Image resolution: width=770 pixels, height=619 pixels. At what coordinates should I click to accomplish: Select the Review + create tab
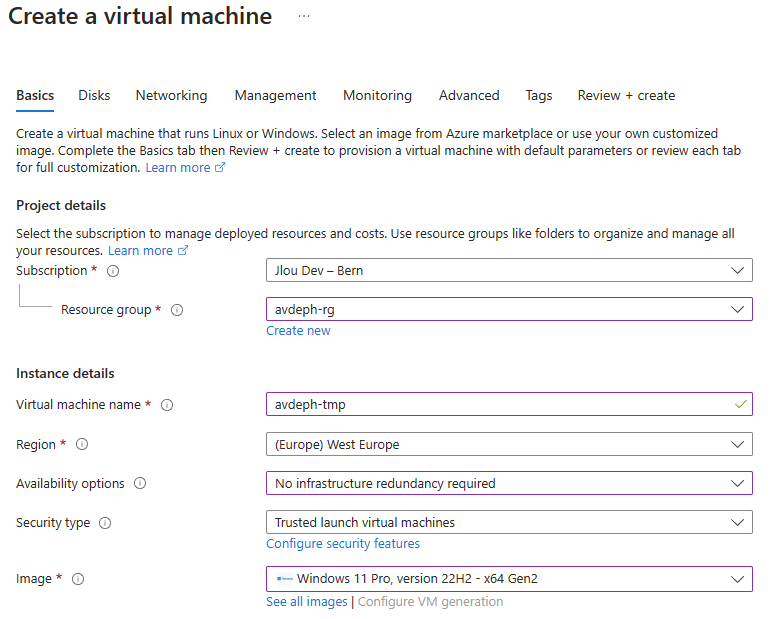[x=626, y=95]
